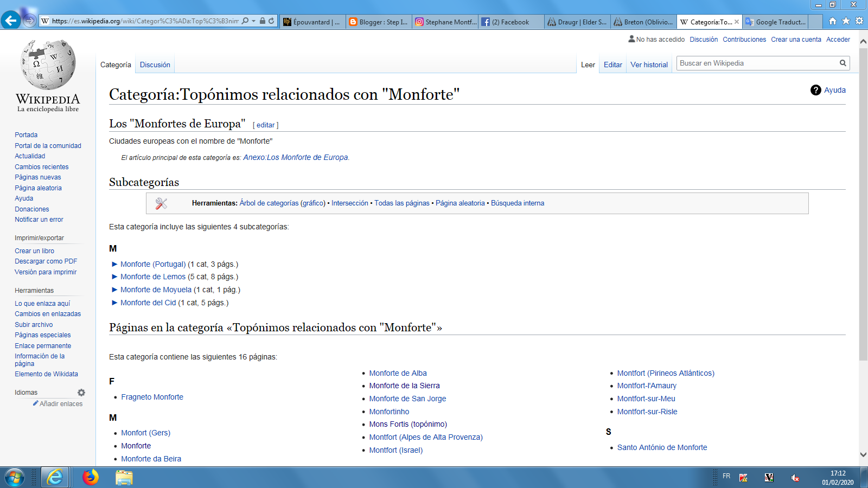Click the editar section link

tap(266, 125)
